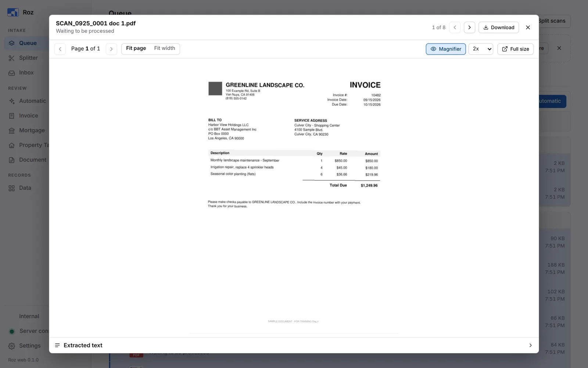Open the 2x magnification dropdown
The image size is (588, 368).
(481, 49)
